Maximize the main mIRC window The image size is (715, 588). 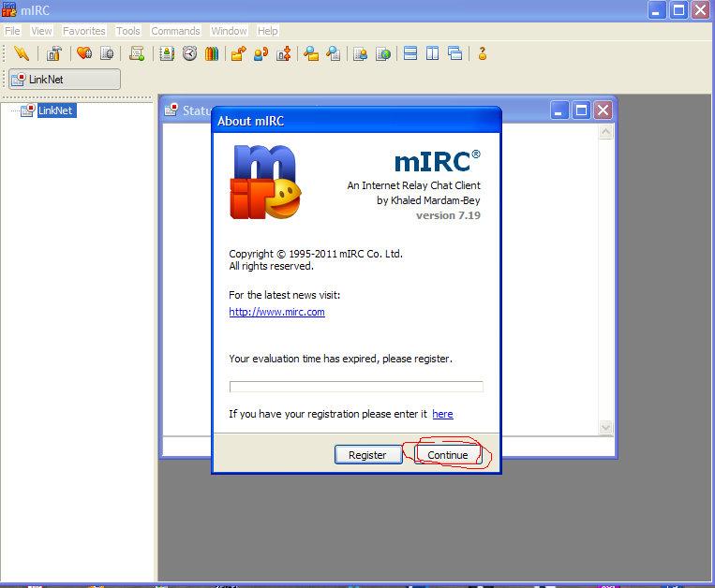pyautogui.click(x=678, y=10)
